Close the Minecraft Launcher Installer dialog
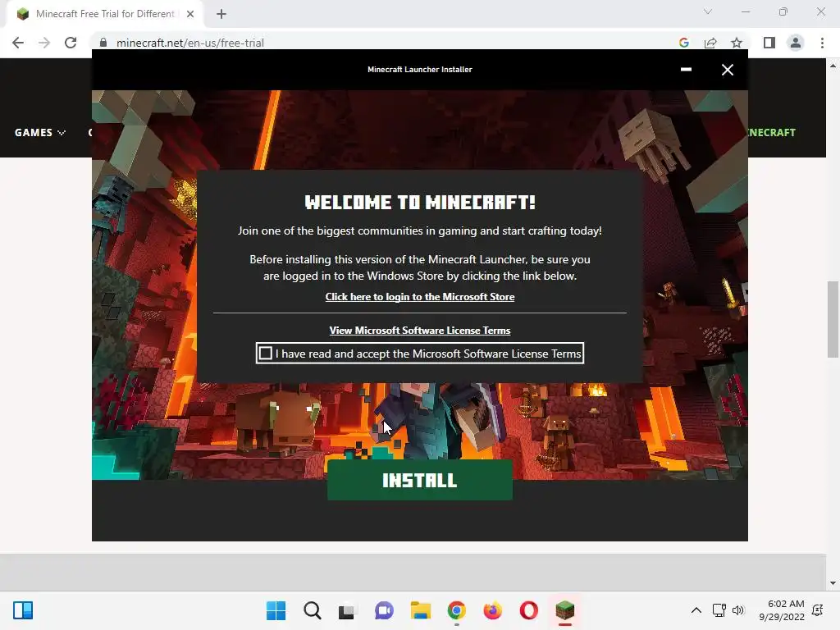Viewport: 840px width, 630px height. coord(727,70)
